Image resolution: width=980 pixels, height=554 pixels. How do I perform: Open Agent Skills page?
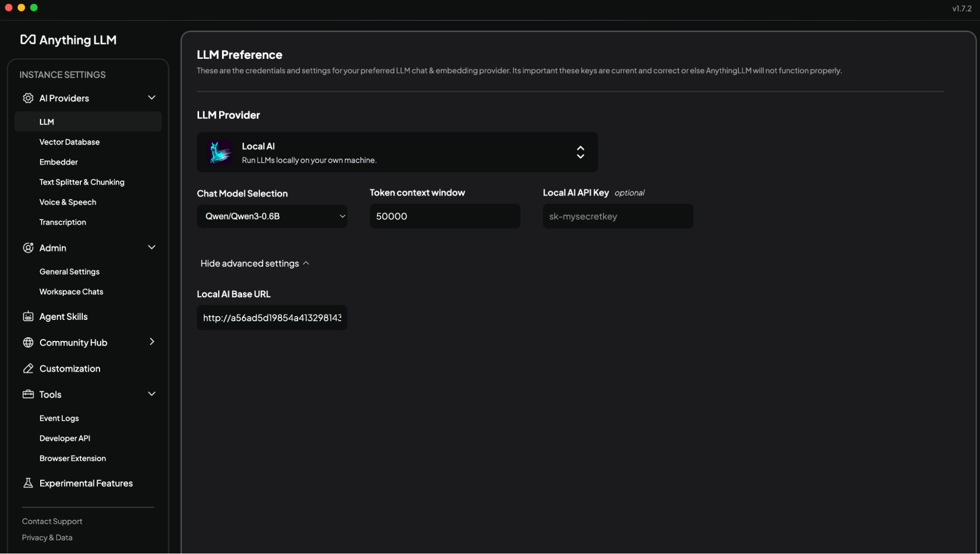point(64,317)
